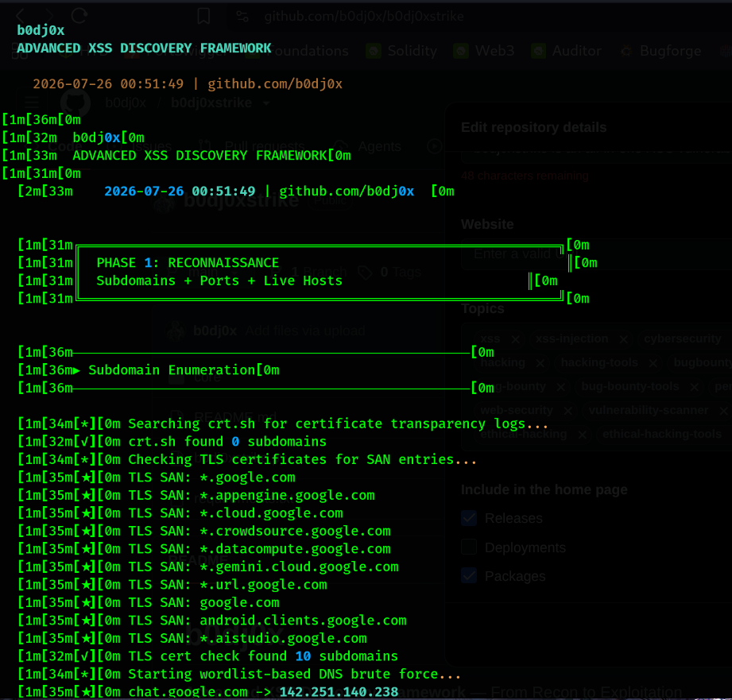The width and height of the screenshot is (732, 700).
Task: Click the tag icon beside 0 Tags
Action: click(x=365, y=272)
